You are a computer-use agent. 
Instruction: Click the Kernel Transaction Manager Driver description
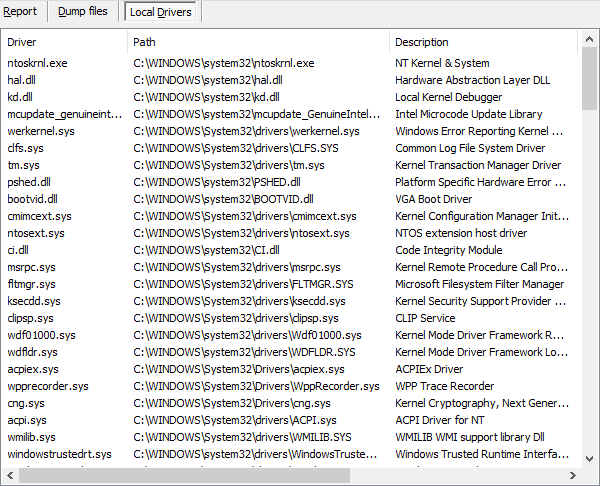478,165
